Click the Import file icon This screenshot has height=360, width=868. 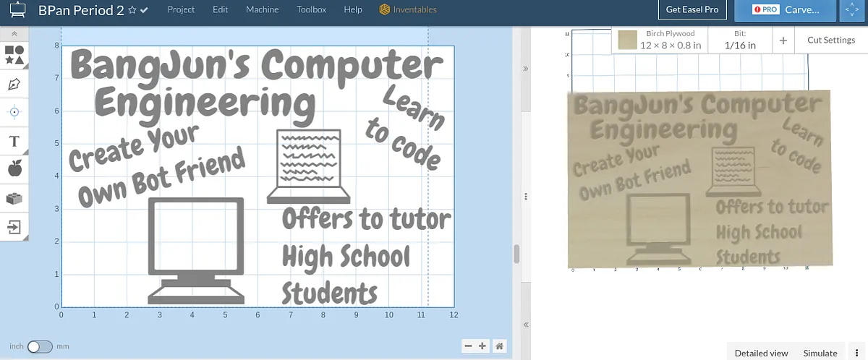(14, 227)
